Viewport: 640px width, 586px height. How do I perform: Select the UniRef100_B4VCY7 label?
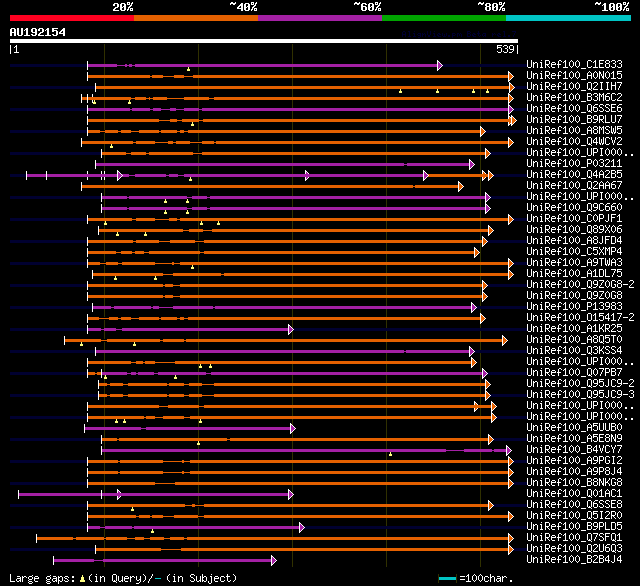pyautogui.click(x=574, y=450)
